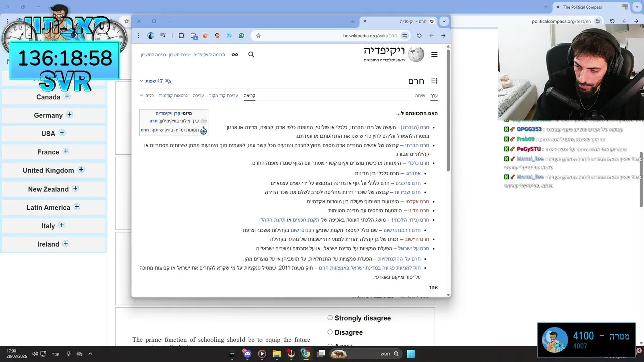
Task: Open the חרם על ישראל link
Action: pyautogui.click(x=414, y=248)
